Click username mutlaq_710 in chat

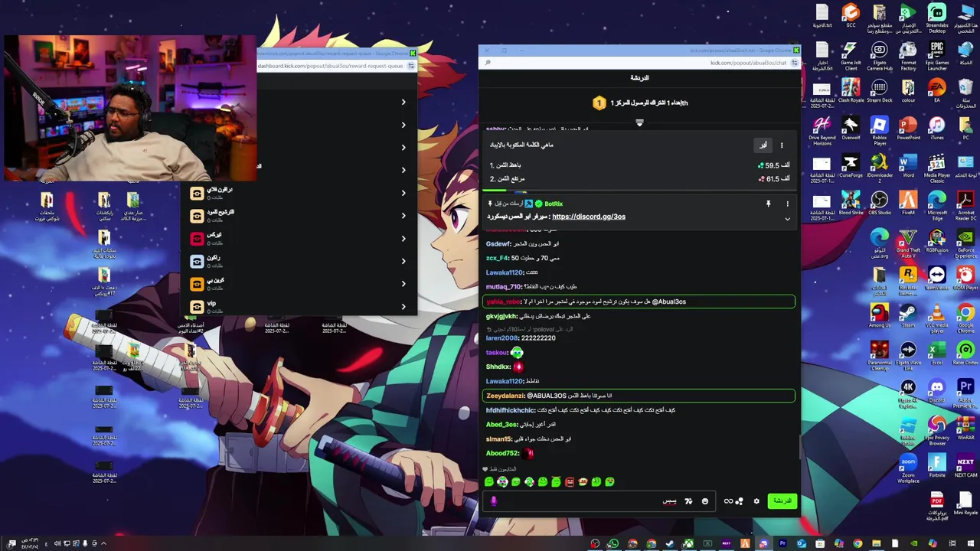tap(503, 287)
